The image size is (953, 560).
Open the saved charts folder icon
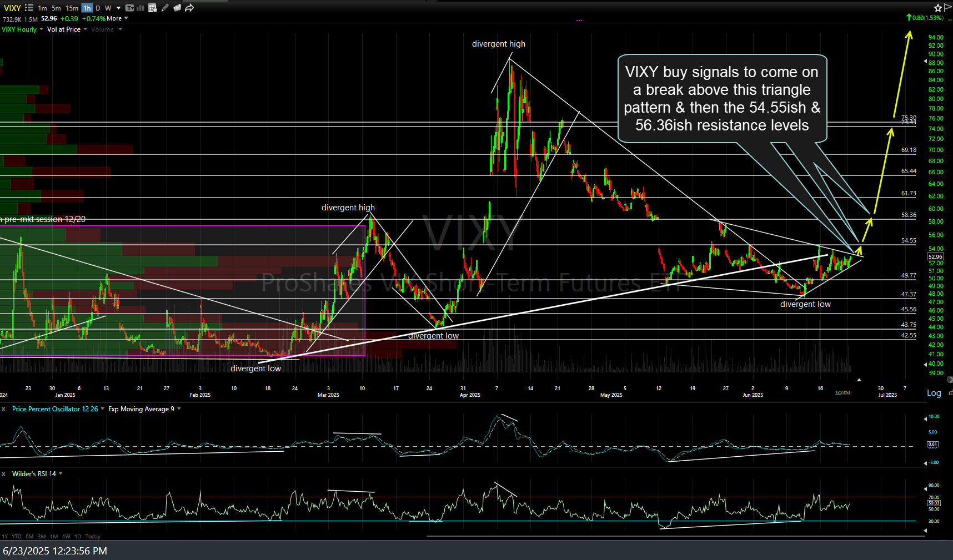coord(177,8)
